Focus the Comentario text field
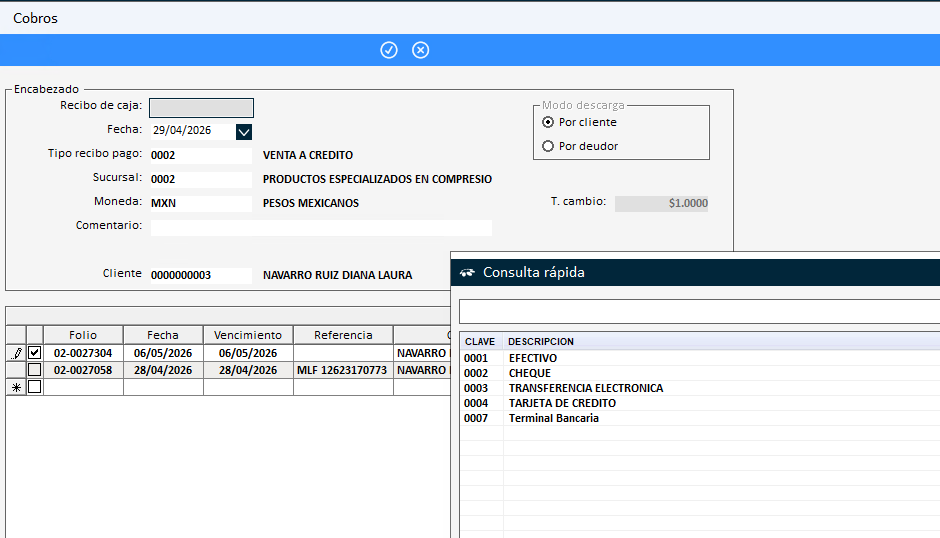The image size is (940, 538). click(x=321, y=227)
